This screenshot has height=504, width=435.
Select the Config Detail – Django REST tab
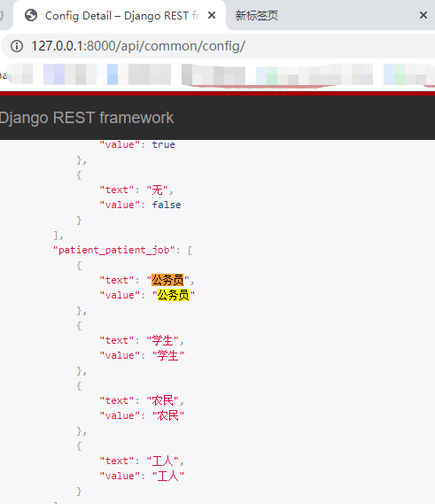point(120,15)
